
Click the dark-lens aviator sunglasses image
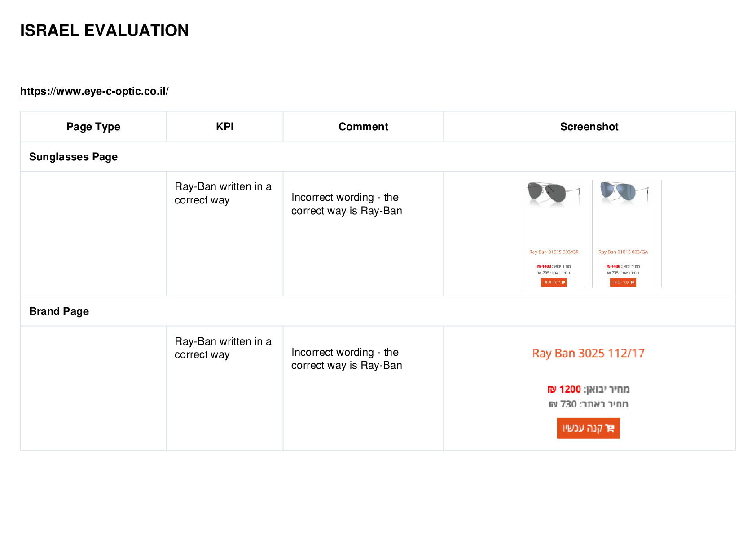[x=554, y=194]
